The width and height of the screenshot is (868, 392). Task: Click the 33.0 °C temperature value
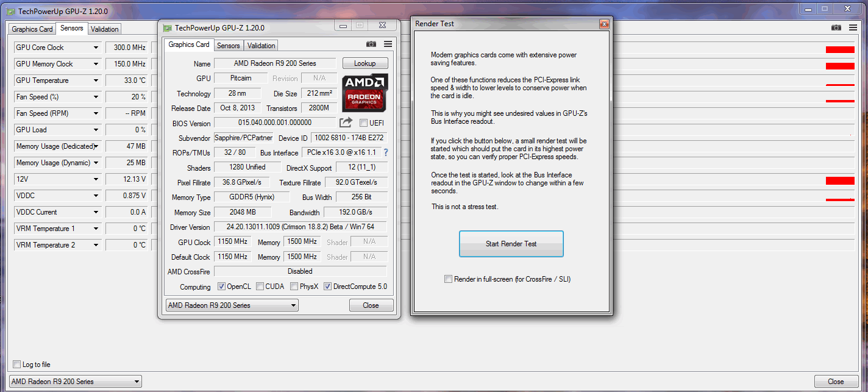tap(127, 80)
